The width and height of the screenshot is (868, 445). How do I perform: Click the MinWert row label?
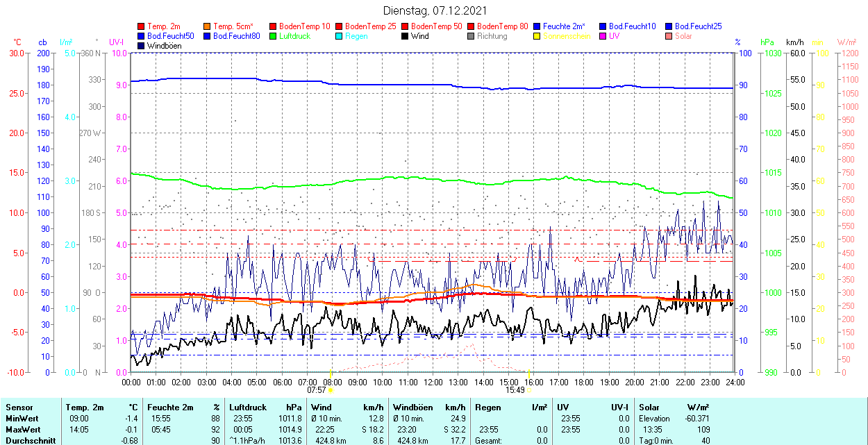click(x=22, y=419)
